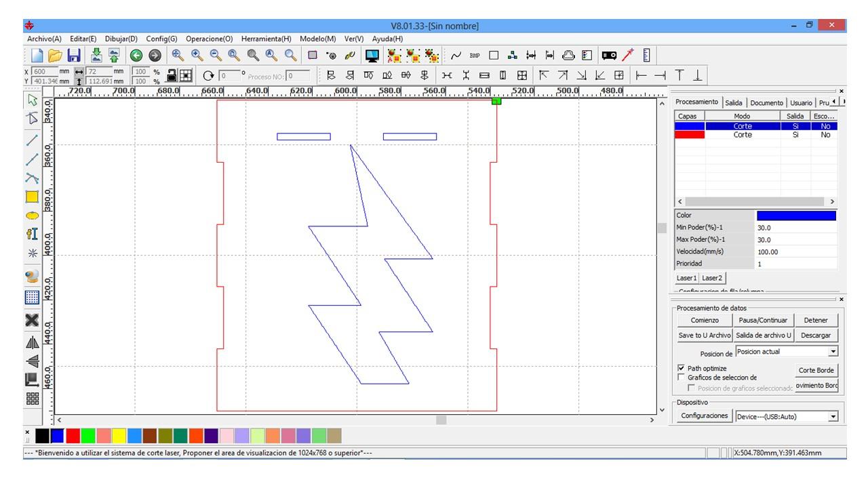Click the smooth curve icon in top toolbar
Image resolution: width=868 pixels, height=488 pixels.
point(456,56)
